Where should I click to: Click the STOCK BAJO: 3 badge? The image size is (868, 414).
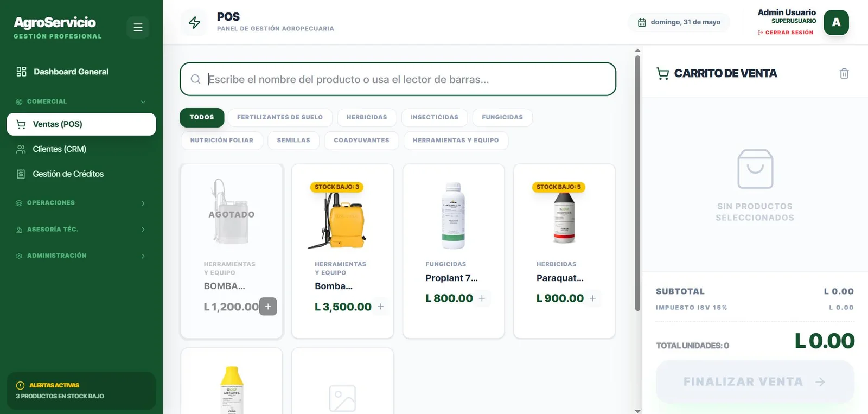pyautogui.click(x=337, y=187)
